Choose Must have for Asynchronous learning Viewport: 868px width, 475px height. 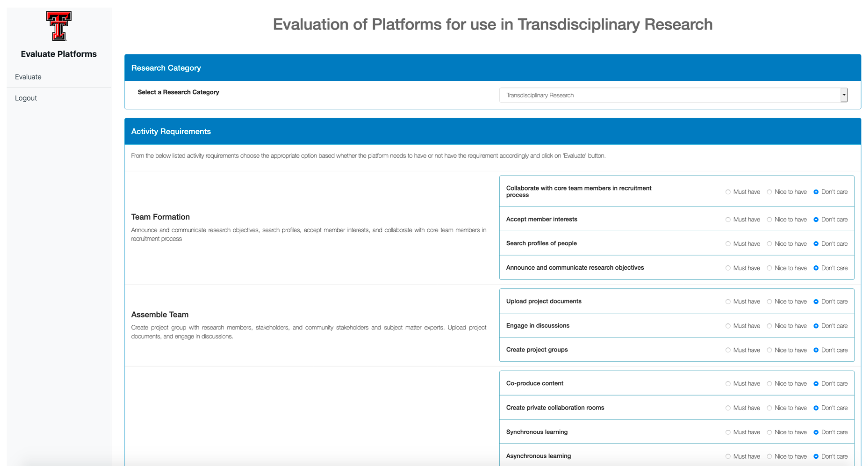[728, 457]
